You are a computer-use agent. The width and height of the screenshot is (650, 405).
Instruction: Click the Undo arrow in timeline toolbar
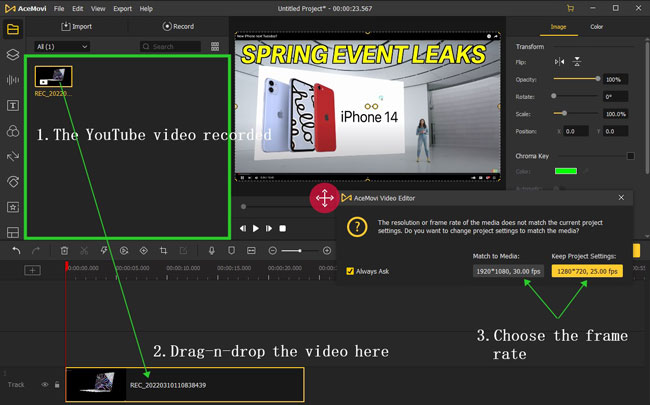tap(16, 250)
